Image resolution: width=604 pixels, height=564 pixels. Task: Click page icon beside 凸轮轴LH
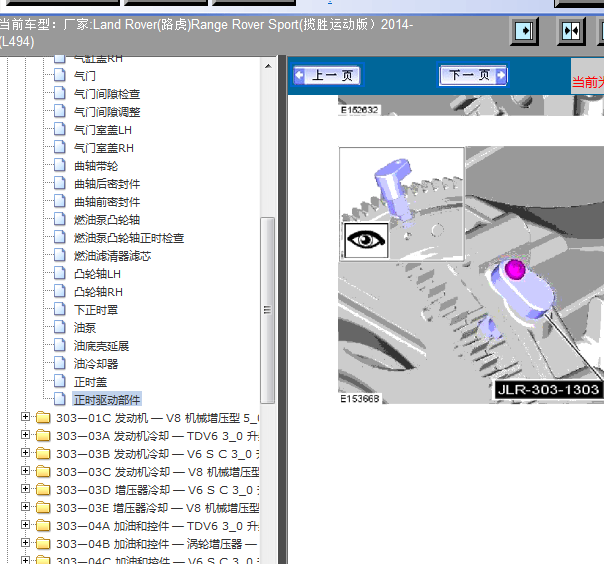tap(59, 273)
